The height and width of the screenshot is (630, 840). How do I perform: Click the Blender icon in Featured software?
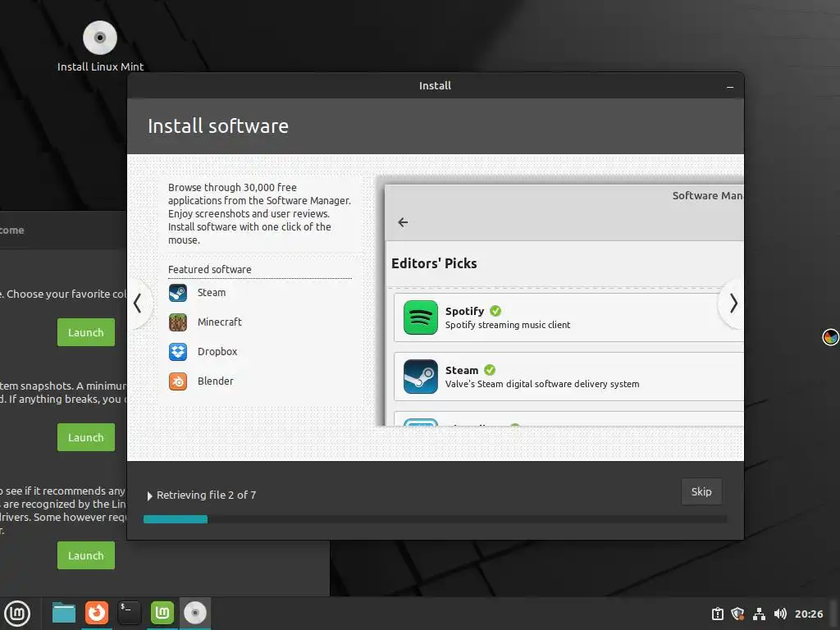(178, 381)
